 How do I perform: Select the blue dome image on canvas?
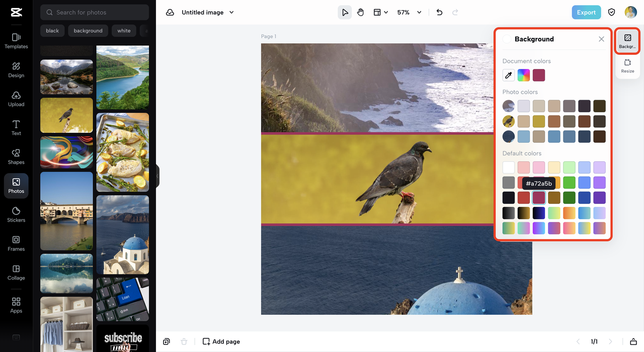click(x=396, y=270)
